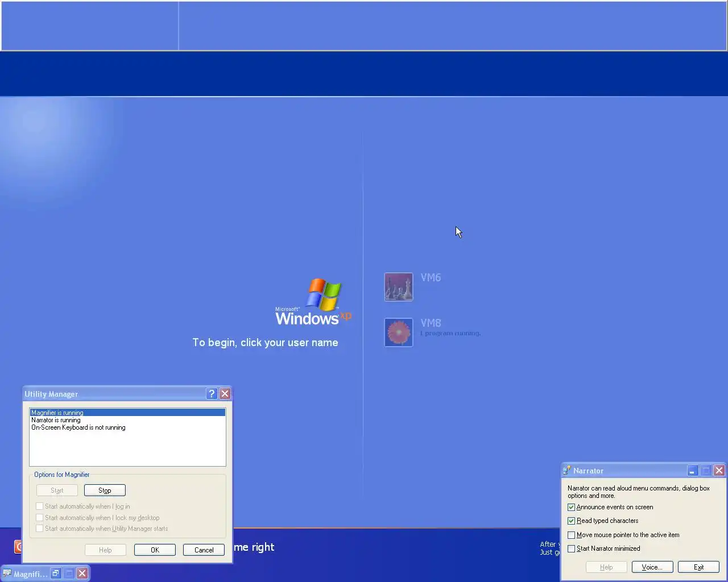This screenshot has width=728, height=582.
Task: Select 'Narrator is running' list entry
Action: point(127,420)
